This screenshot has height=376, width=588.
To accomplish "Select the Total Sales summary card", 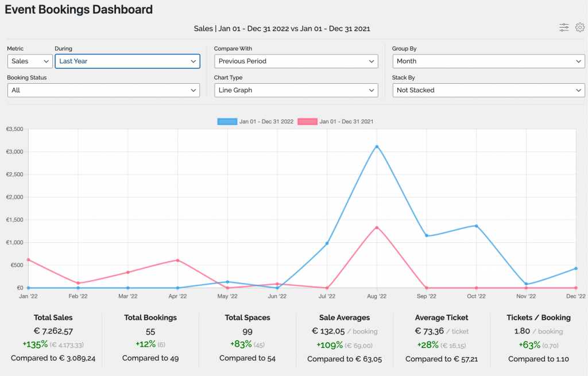I will [53, 338].
